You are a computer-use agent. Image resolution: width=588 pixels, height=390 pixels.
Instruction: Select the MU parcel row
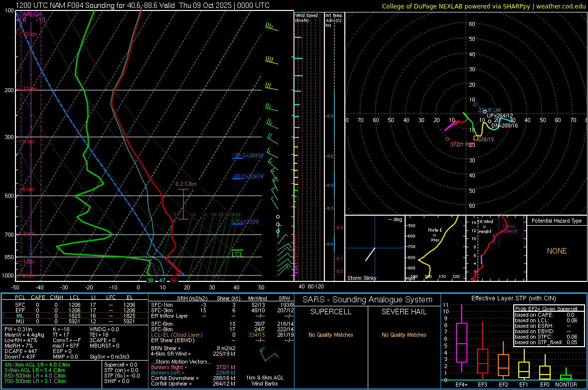(75, 321)
